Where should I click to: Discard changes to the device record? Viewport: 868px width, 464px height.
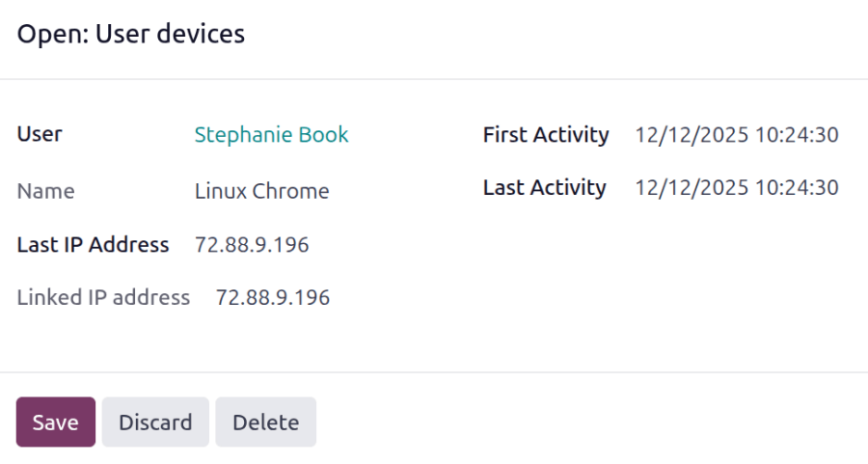155,423
